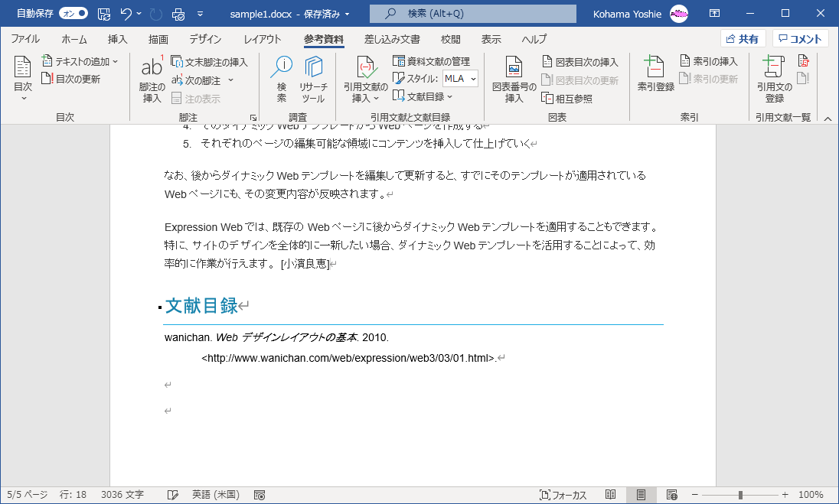Image resolution: width=839 pixels, height=504 pixels.
Task: Click the search box 検索 (Alt+Q)
Action: (472, 14)
